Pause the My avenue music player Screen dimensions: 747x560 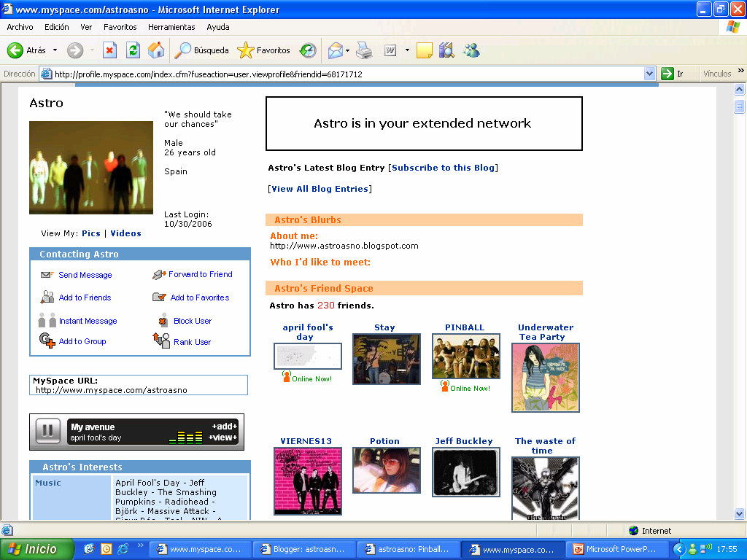pyautogui.click(x=47, y=431)
